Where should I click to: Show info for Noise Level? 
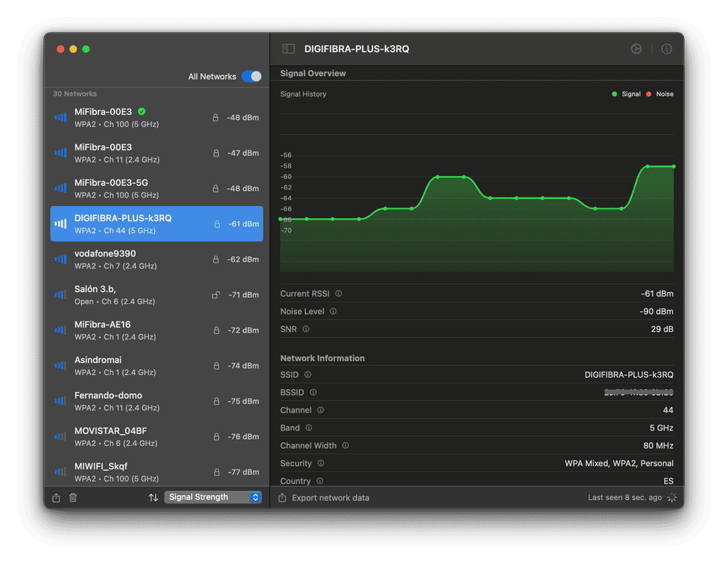(x=333, y=311)
